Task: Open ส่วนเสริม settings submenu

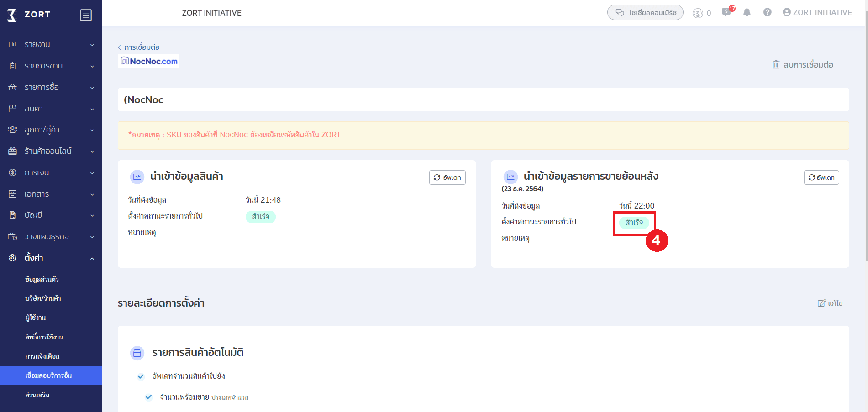Action: [x=37, y=395]
